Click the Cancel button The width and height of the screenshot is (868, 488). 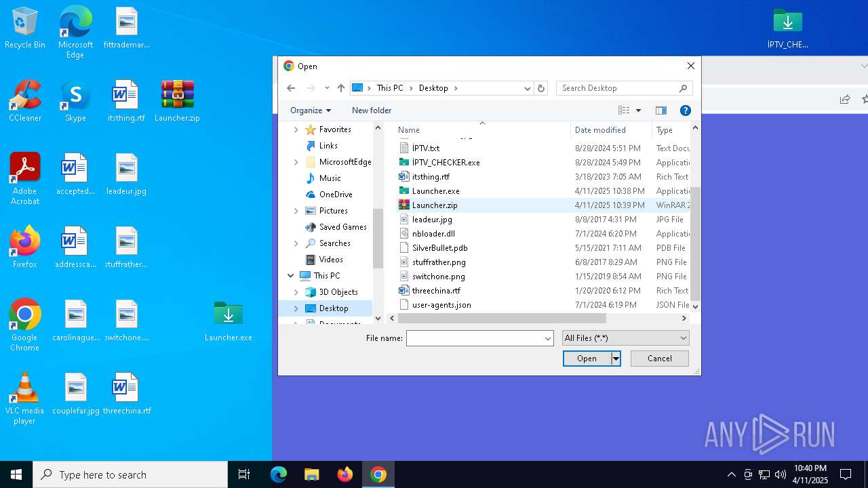click(x=660, y=359)
